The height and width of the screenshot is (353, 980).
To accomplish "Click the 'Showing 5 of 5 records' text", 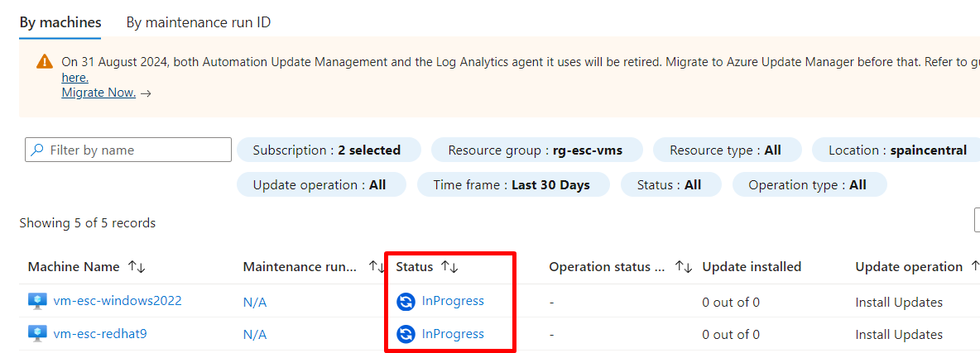I will pos(88,223).
